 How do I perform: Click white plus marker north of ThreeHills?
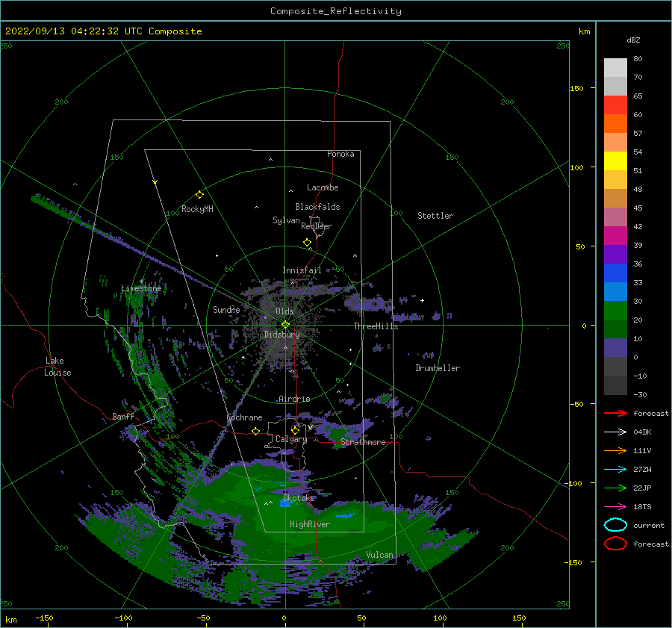422,300
